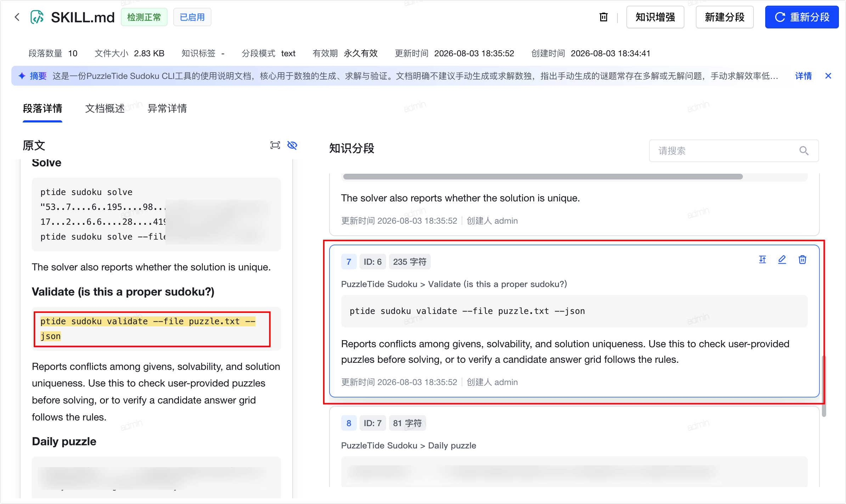This screenshot has height=504, width=846.
Task: Click the 235 字符 tag
Action: click(x=410, y=262)
